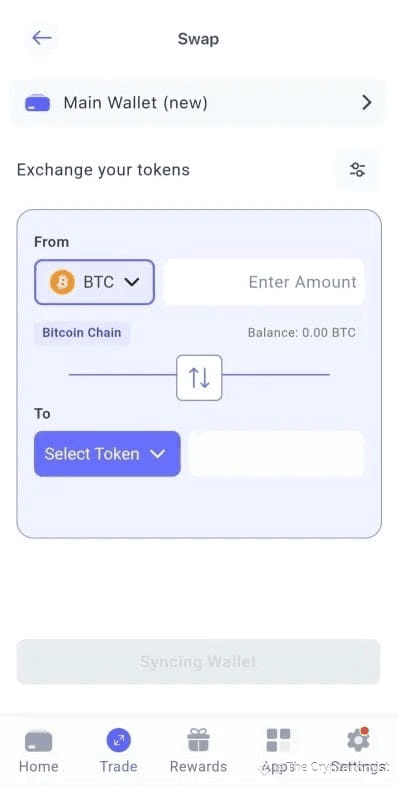Open the Select Token dropdown
397x785 pixels.
[x=107, y=454]
